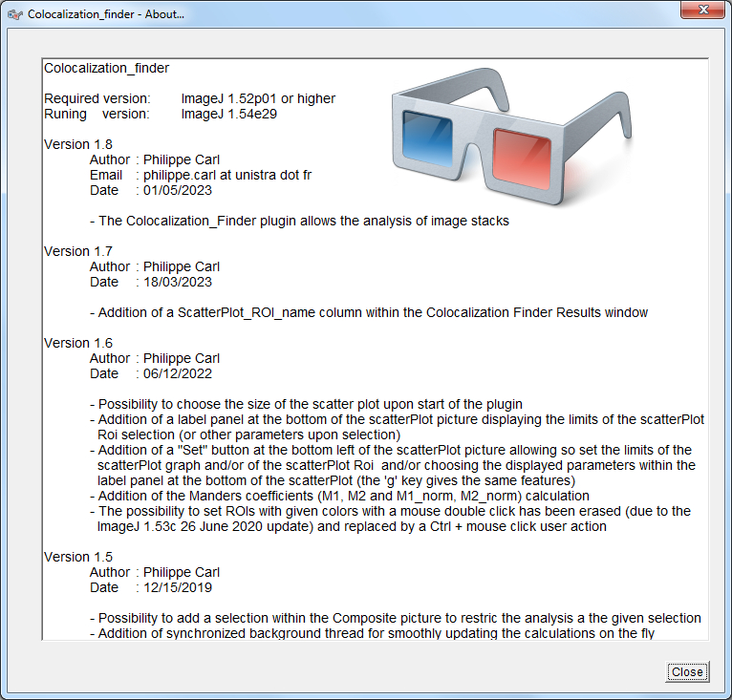This screenshot has height=700, width=732.
Task: Click the email address philippe.carl at unistra
Action: click(x=226, y=175)
